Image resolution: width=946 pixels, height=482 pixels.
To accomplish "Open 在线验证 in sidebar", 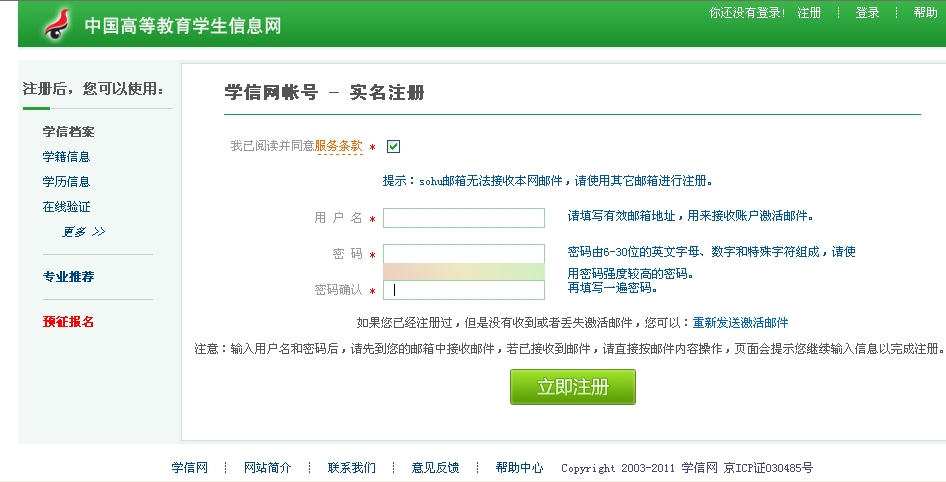I will (x=66, y=207).
